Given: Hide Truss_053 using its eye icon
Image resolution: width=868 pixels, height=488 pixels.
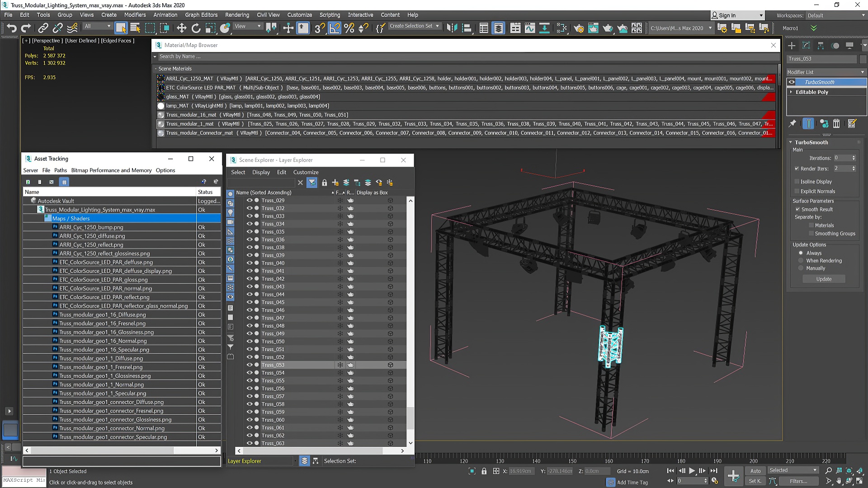Looking at the screenshot, I should (249, 365).
